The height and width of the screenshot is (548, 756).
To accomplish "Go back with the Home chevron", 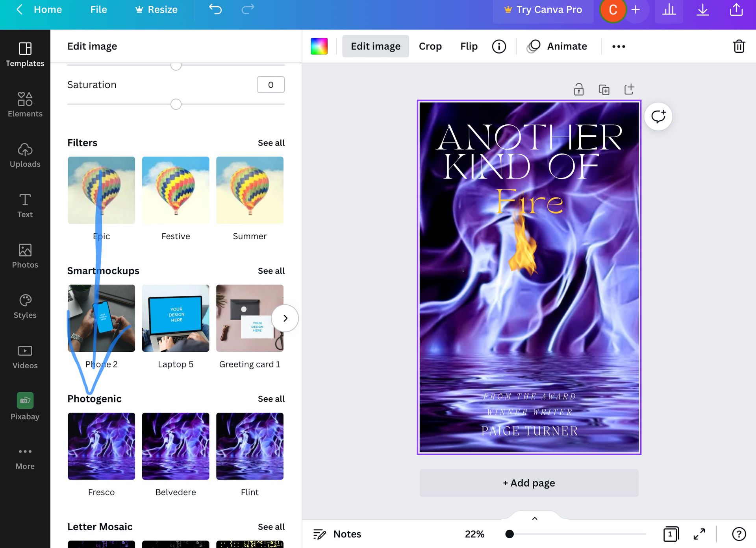I will [x=19, y=9].
